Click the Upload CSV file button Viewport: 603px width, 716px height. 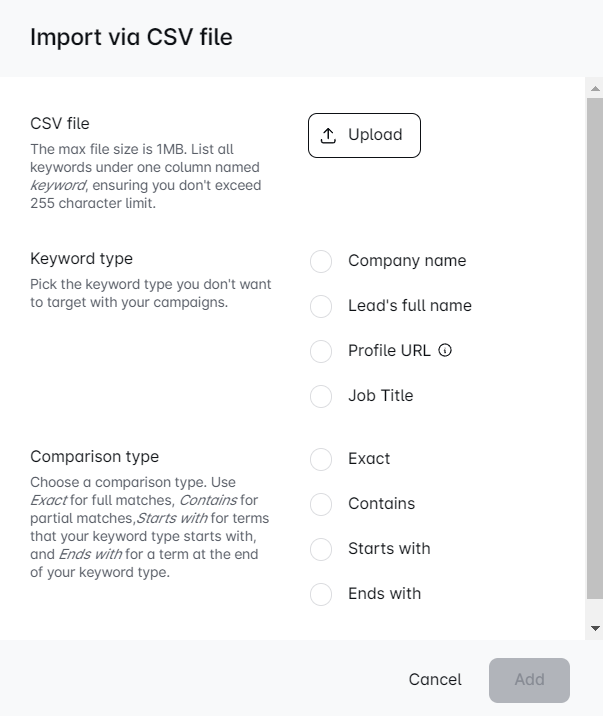tap(364, 136)
